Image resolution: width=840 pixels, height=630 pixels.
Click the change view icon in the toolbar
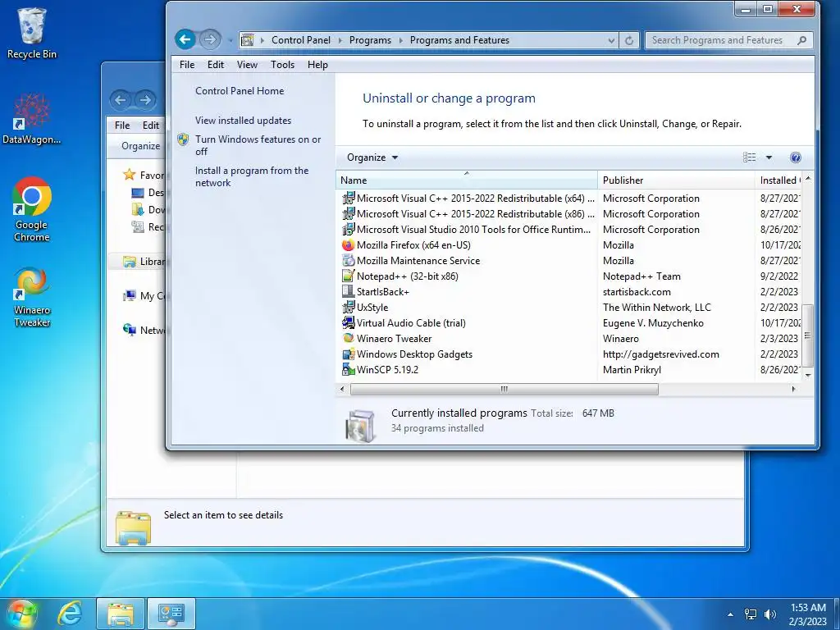(x=750, y=157)
